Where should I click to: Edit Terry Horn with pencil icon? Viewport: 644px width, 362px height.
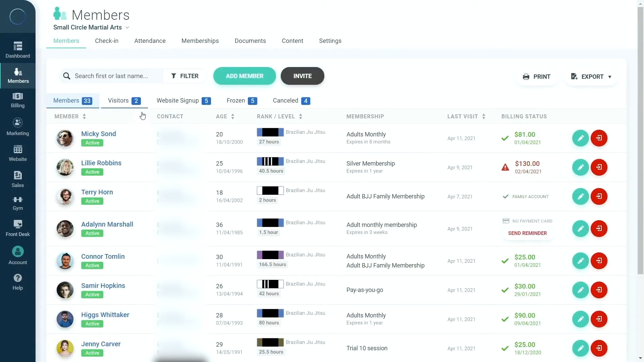pyautogui.click(x=580, y=196)
